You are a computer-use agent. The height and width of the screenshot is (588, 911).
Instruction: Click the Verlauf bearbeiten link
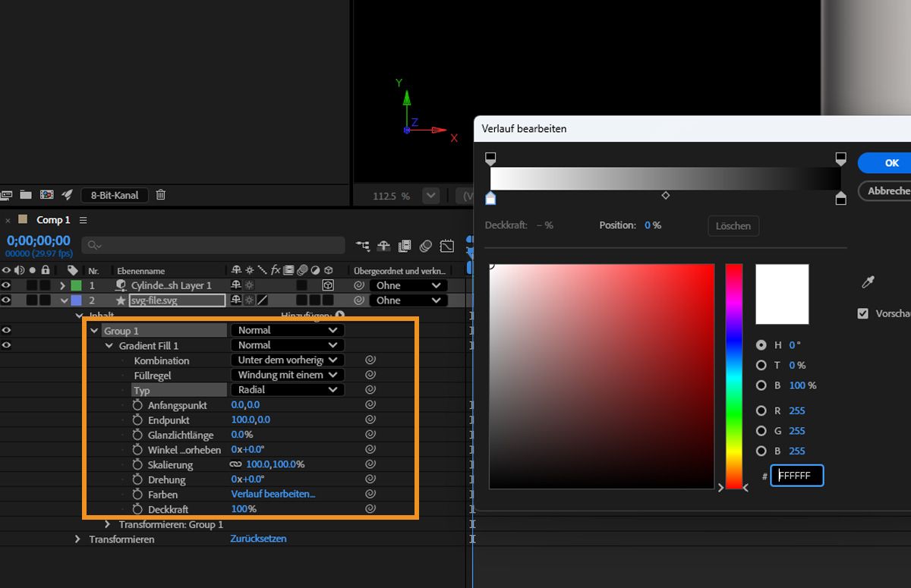click(x=273, y=494)
